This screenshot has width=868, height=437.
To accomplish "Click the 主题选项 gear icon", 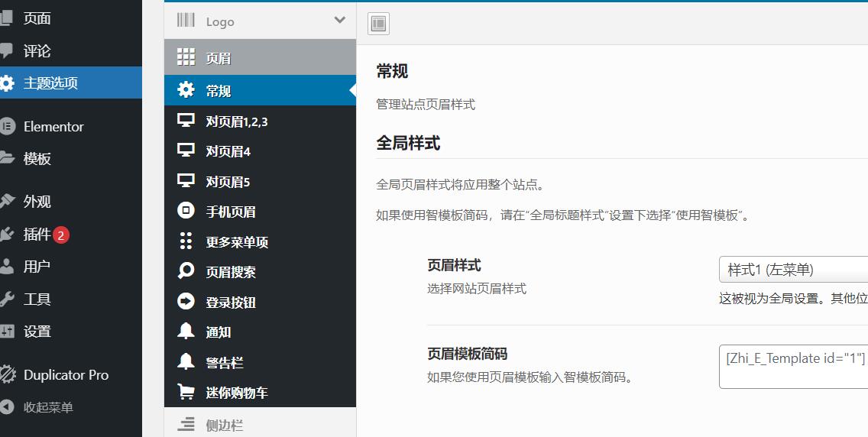I will [x=7, y=83].
